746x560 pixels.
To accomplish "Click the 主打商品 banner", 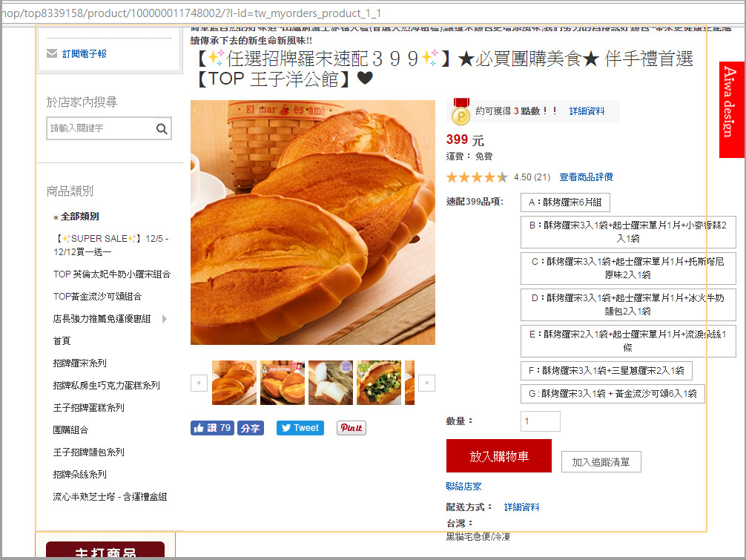I will point(105,550).
